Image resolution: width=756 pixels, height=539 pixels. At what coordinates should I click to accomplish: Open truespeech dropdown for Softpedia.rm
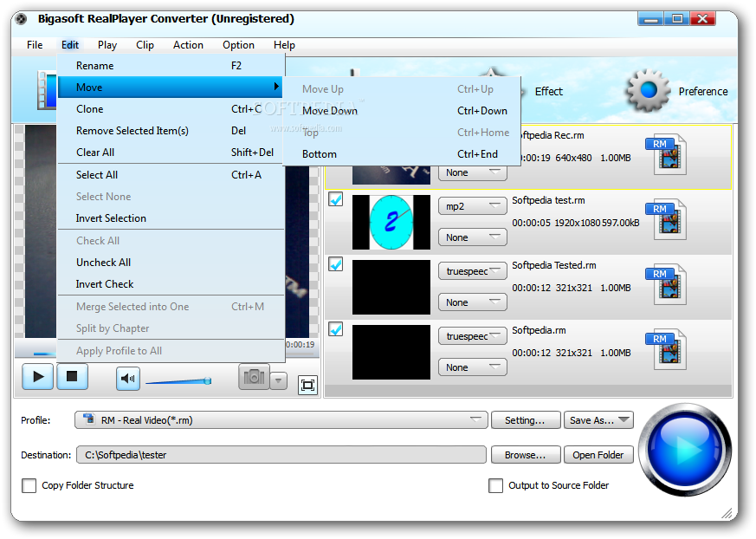tap(473, 336)
